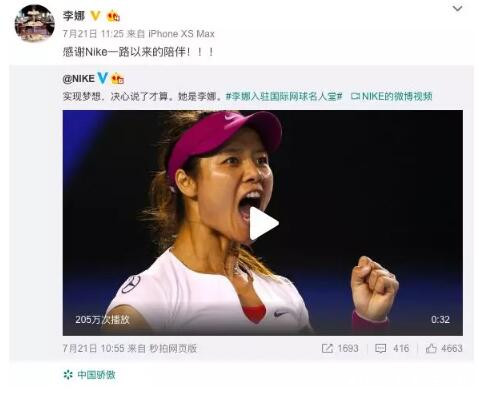Open hashtag #李娜入驻国际网球名人堂#
This screenshot has height=400, width=479.
coord(284,97)
